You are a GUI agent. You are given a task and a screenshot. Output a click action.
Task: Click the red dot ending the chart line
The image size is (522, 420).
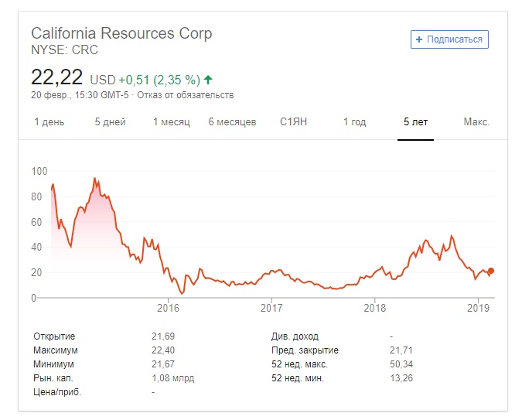tap(490, 271)
